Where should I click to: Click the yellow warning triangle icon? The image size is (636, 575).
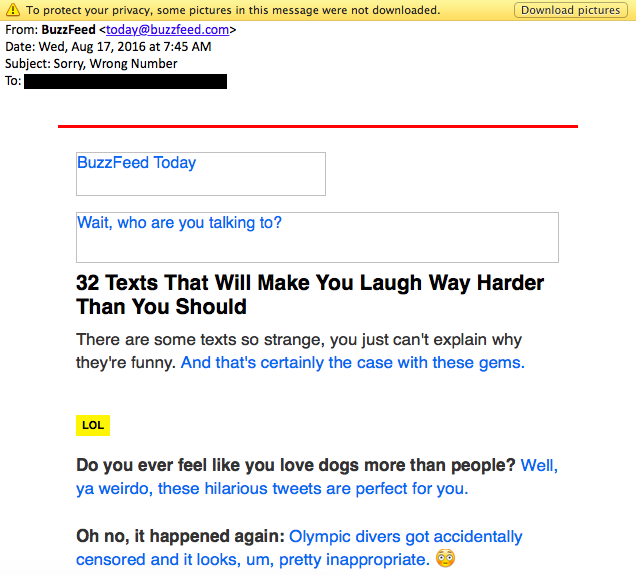coord(13,10)
